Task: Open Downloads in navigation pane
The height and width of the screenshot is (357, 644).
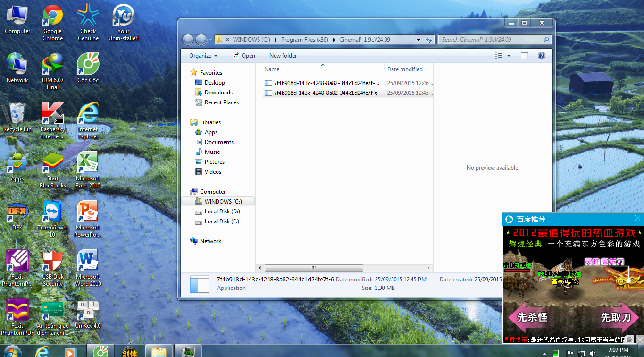Action: coord(218,93)
